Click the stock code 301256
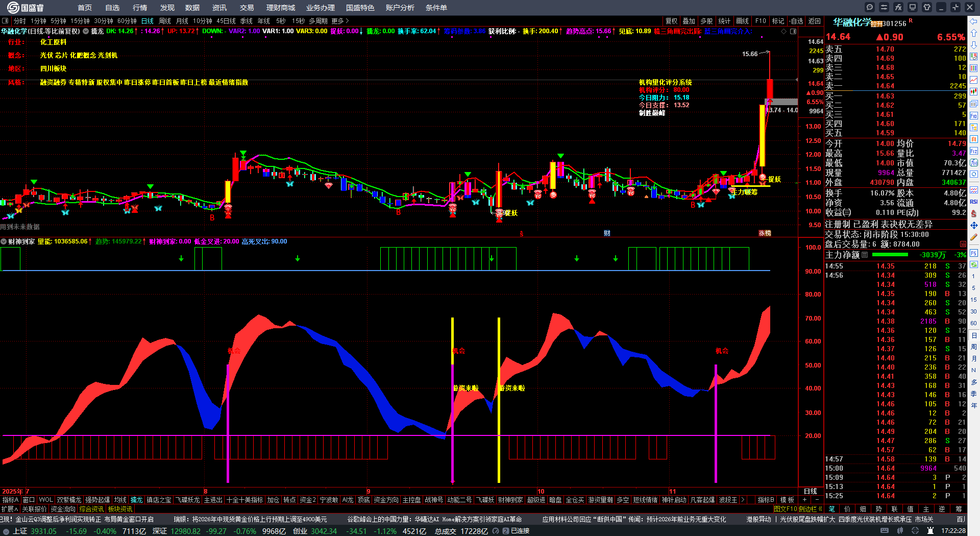Screen dimensions: 980x536 [894, 23]
